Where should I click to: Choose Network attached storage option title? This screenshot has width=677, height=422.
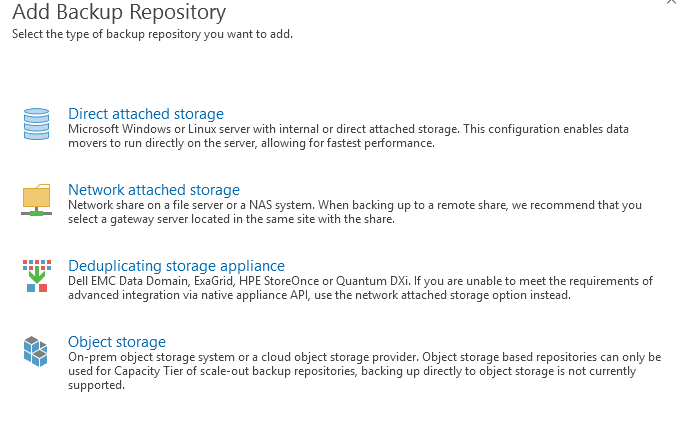[x=154, y=190]
